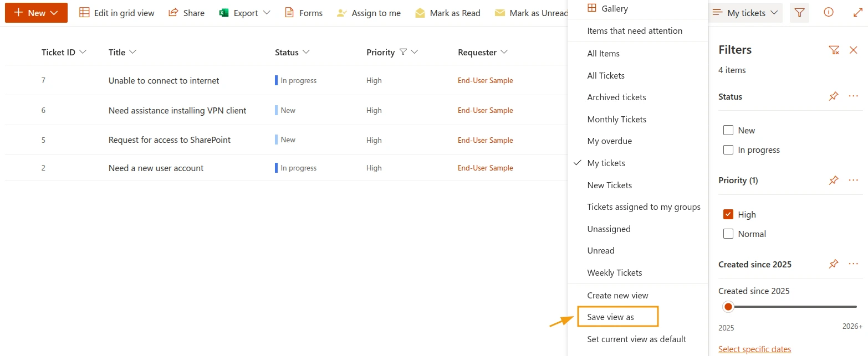This screenshot has height=356, width=868.
Task: Open the information details pane icon
Action: point(828,13)
